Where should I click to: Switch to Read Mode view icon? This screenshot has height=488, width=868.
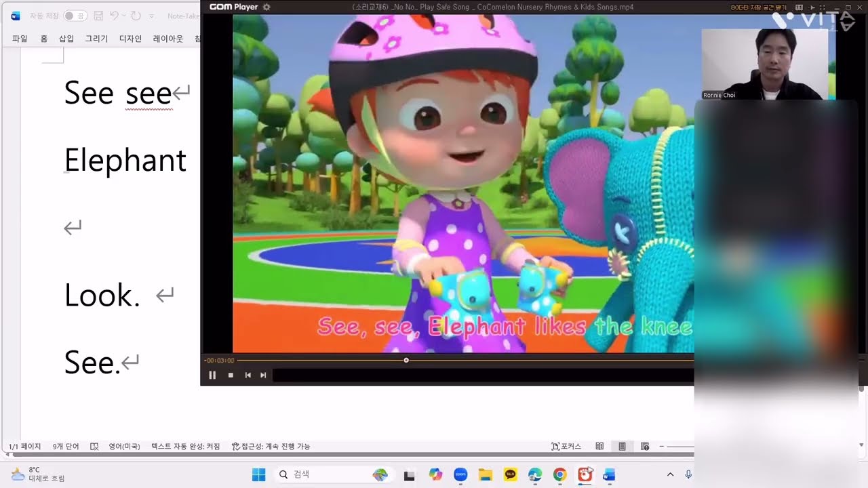click(x=599, y=447)
